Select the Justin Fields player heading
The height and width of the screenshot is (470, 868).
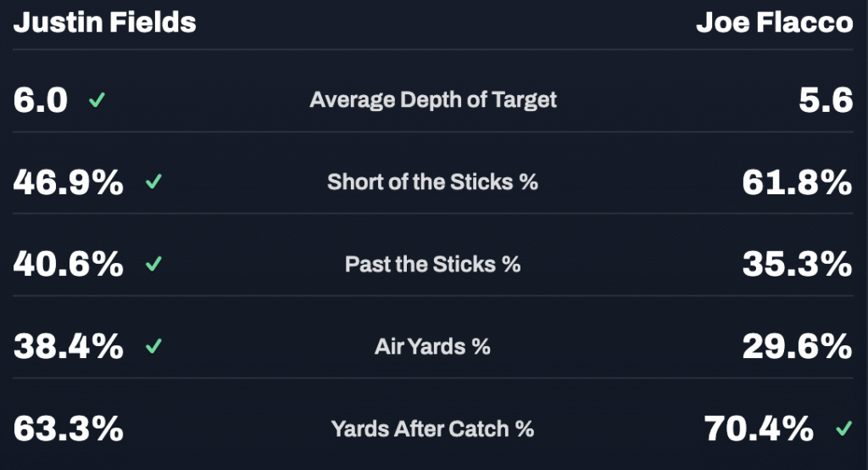point(105,22)
